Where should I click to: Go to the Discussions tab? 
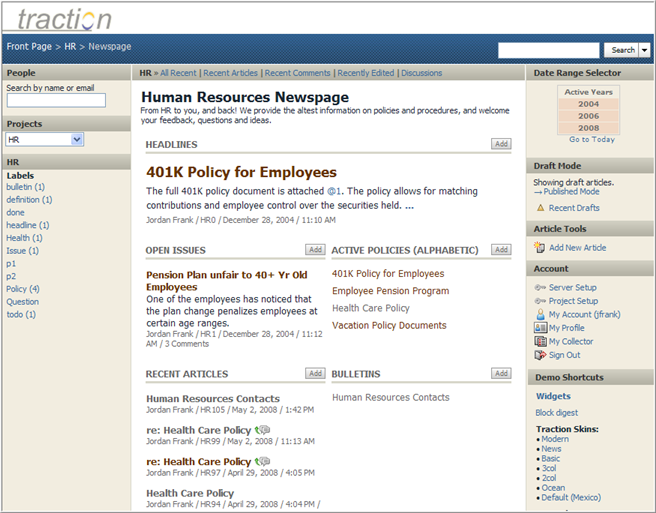click(x=421, y=73)
